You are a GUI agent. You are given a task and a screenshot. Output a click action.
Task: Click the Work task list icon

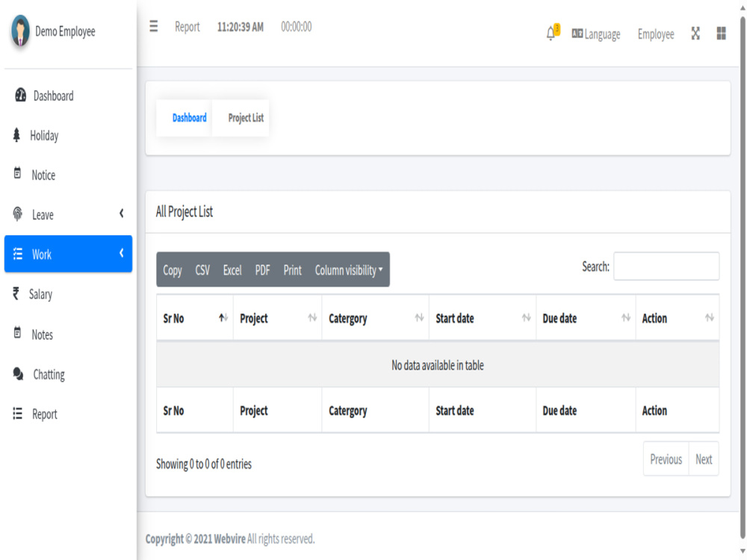click(18, 254)
